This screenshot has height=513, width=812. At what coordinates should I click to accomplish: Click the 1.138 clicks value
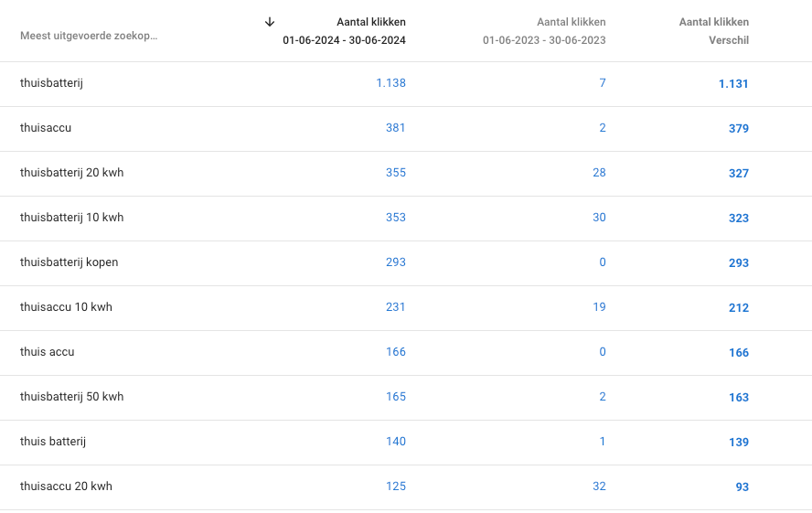[390, 83]
